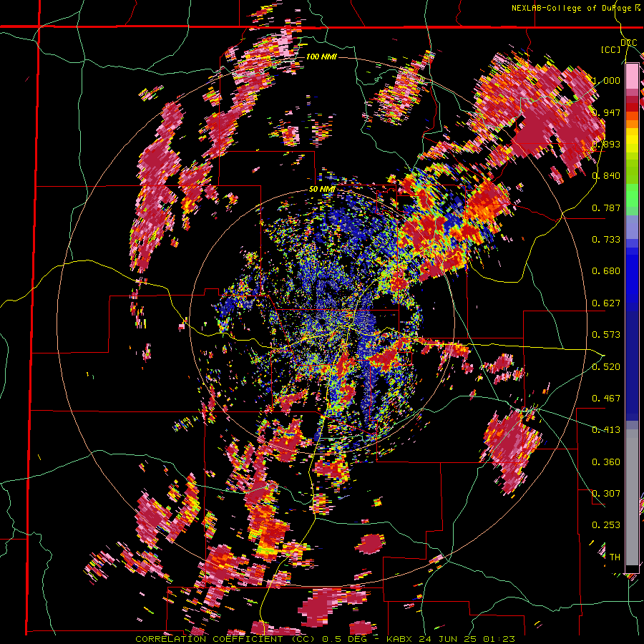Screen dimensions: 644x644
Task: Select the 0.947 legend value
Action: point(606,112)
